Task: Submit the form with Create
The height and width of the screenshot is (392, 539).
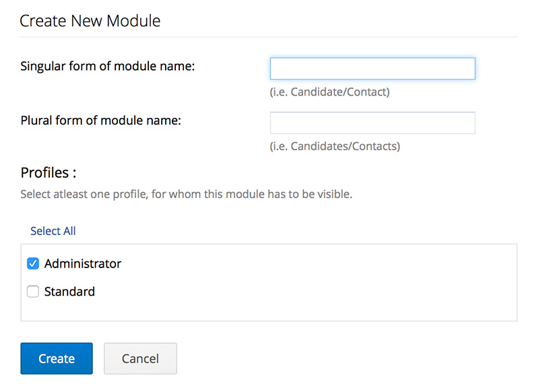Action: coord(57,358)
